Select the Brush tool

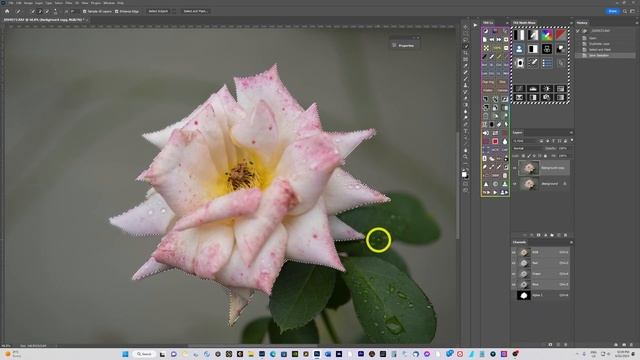(466, 79)
